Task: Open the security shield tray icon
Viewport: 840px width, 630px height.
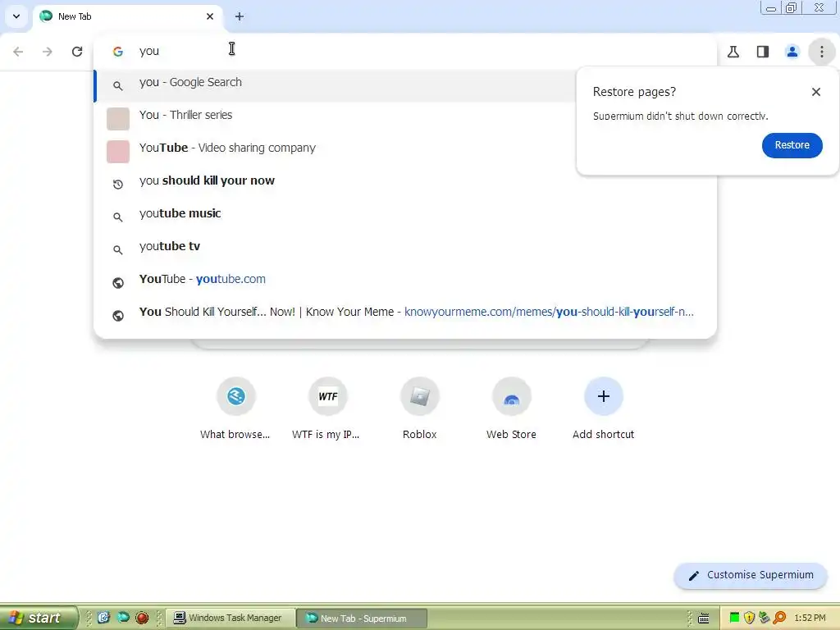Action: pos(750,618)
